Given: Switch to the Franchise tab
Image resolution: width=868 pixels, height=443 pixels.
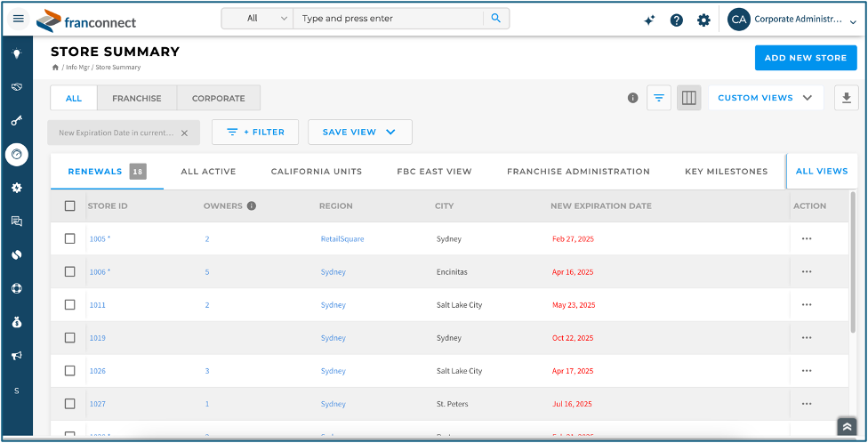Looking at the screenshot, I should 137,98.
